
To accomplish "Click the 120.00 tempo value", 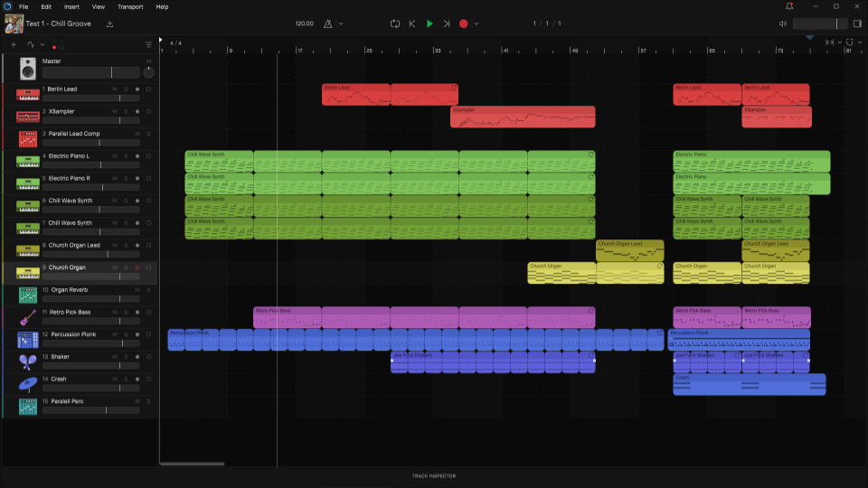I will pyautogui.click(x=305, y=23).
